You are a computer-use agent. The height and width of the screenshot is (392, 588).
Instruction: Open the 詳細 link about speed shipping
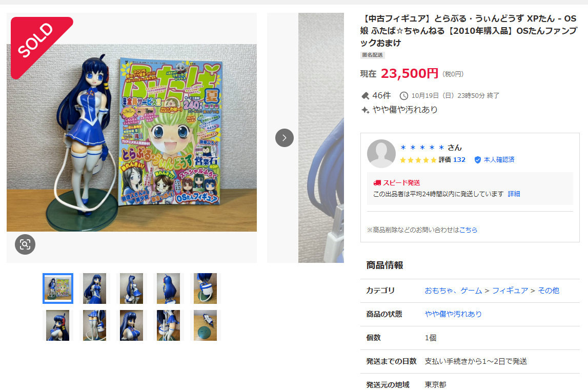(x=514, y=194)
